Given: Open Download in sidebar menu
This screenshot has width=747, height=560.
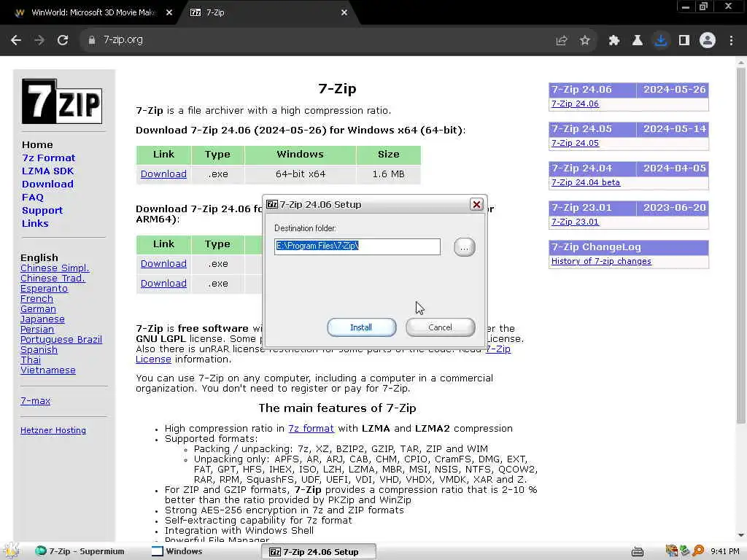Looking at the screenshot, I should (x=47, y=184).
